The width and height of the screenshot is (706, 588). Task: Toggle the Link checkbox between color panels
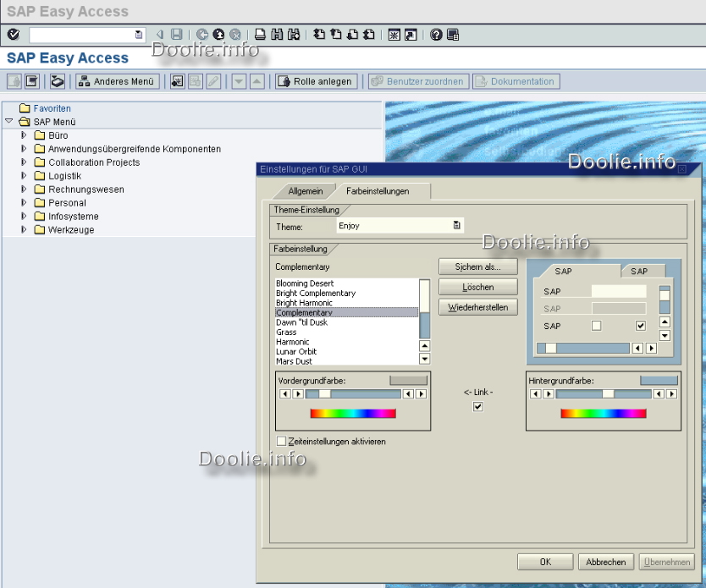(x=477, y=407)
